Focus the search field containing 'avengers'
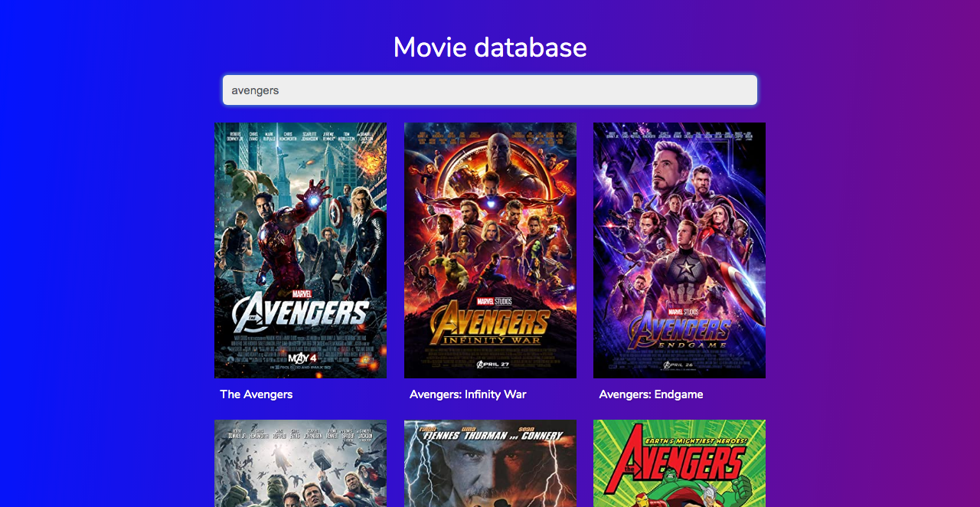This screenshot has width=980, height=507. click(x=490, y=90)
